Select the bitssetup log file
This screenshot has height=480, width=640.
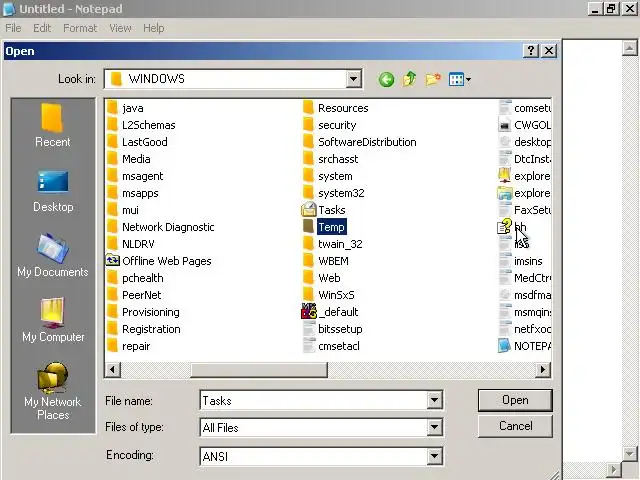(332, 329)
